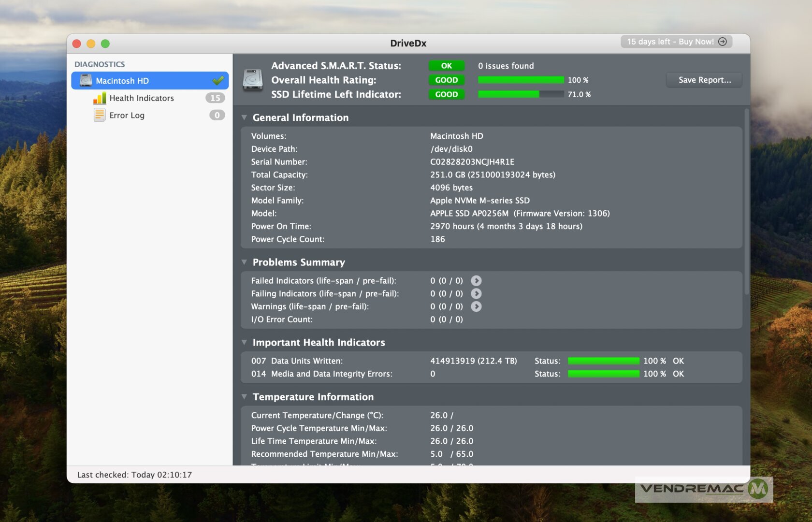Click the Macintosh HD drive icon in sidebar
Image resolution: width=812 pixels, height=522 pixels.
[86, 81]
